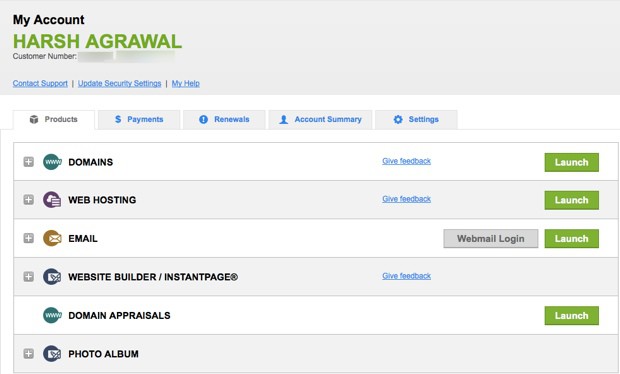Give feedback on Web Hosting
This screenshot has height=374, width=620.
click(x=406, y=199)
